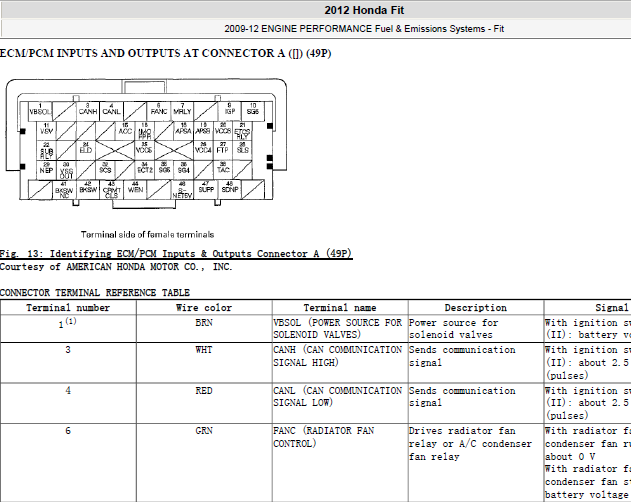The width and height of the screenshot is (631, 502).
Task: Click the WEN pin 44 in connector diagram
Action: (x=135, y=190)
